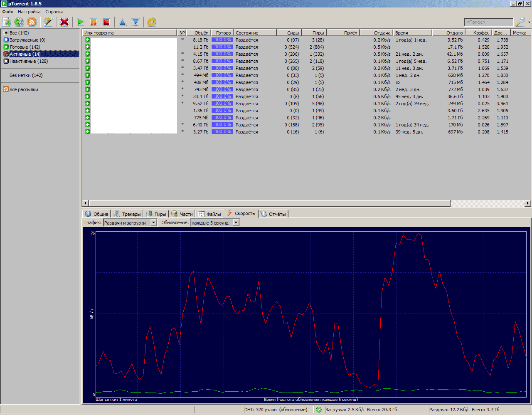
Task: Sort by Сиды column header
Action: click(x=289, y=33)
